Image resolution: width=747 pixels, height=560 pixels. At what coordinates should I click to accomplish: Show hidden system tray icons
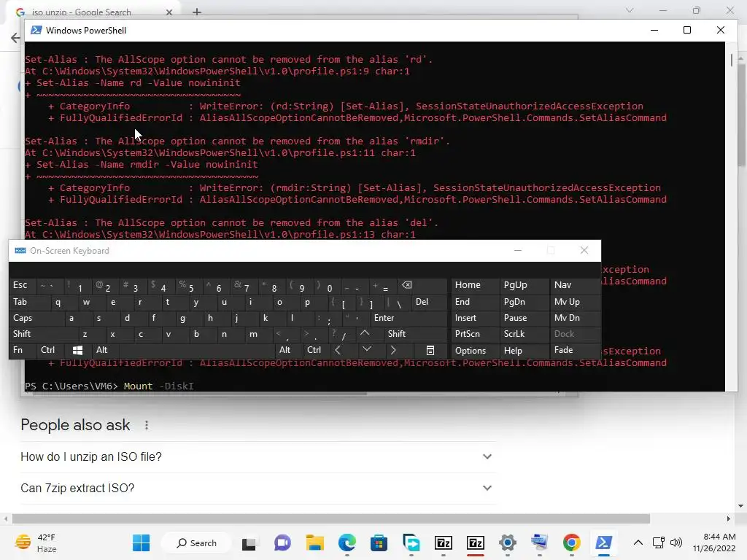[x=638, y=542]
